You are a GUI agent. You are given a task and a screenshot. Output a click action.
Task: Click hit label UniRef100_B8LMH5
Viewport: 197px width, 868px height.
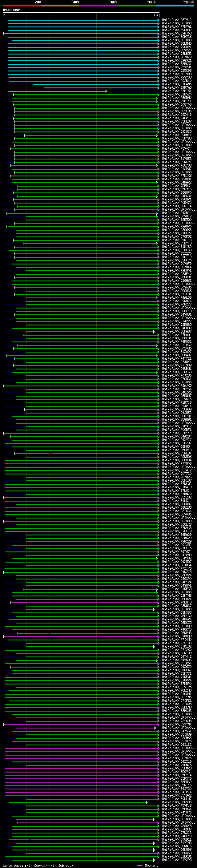[177, 43]
